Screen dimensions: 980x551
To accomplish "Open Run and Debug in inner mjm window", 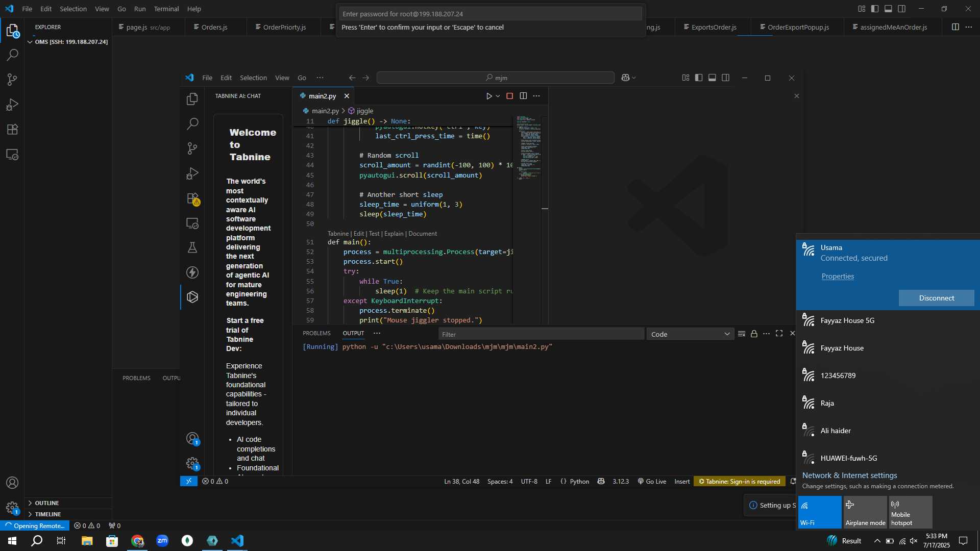I will 192,173.
